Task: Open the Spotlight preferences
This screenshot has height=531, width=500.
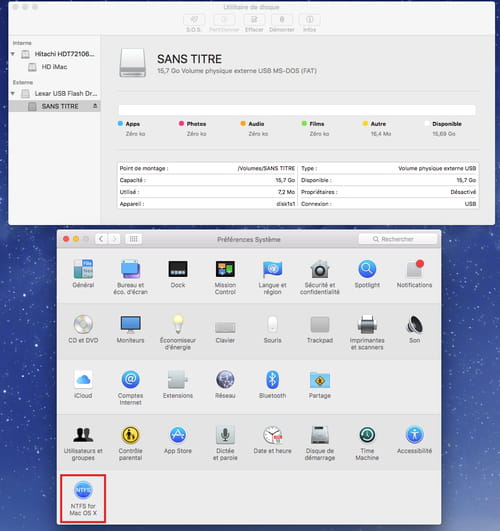Action: click(367, 274)
